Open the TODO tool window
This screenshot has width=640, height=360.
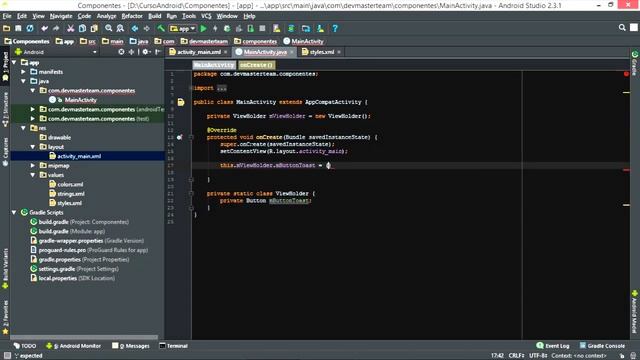25,346
